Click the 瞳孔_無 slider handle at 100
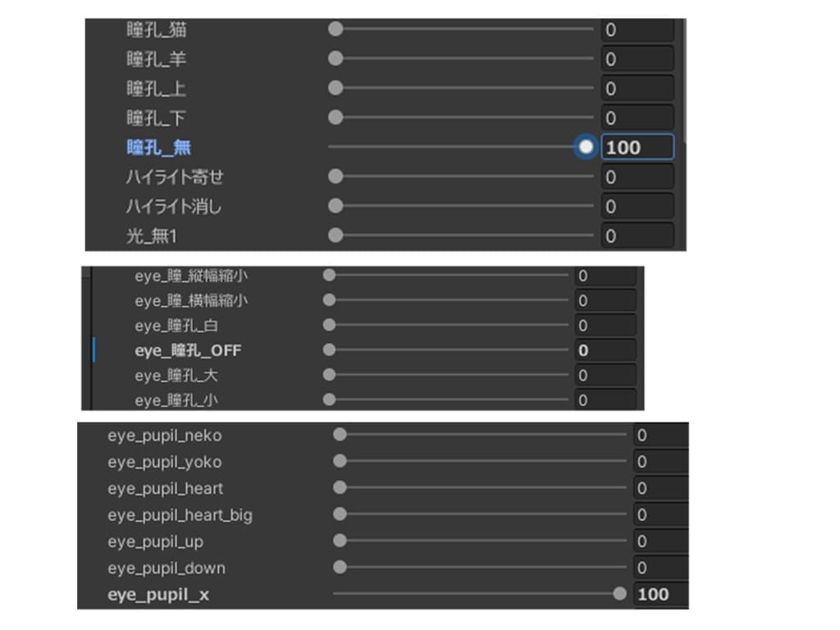Viewport: 840px width, 630px height. pyautogui.click(x=586, y=148)
